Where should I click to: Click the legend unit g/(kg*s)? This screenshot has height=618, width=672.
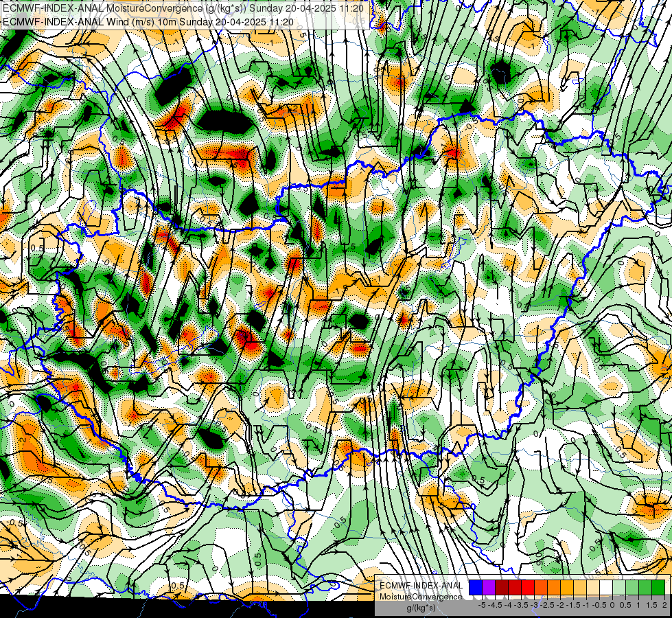(x=421, y=608)
